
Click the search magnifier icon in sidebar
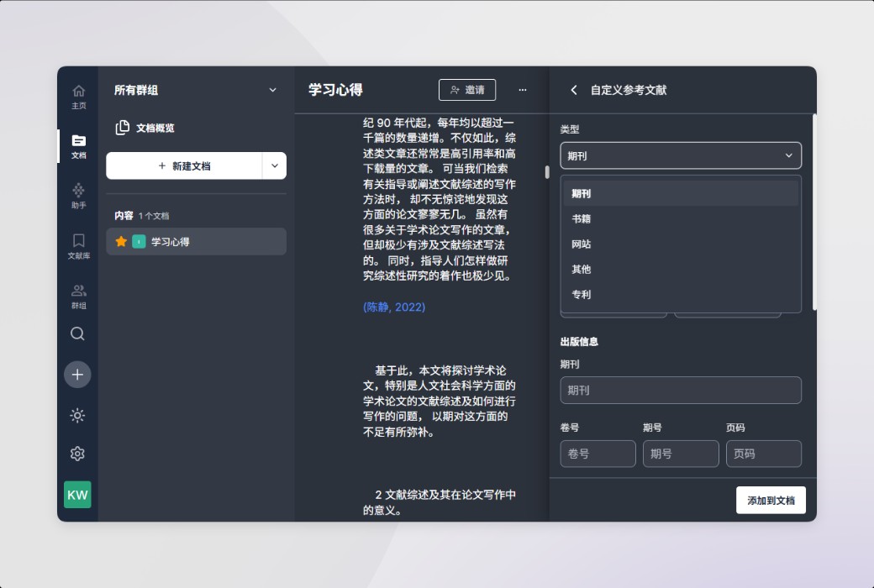[77, 333]
